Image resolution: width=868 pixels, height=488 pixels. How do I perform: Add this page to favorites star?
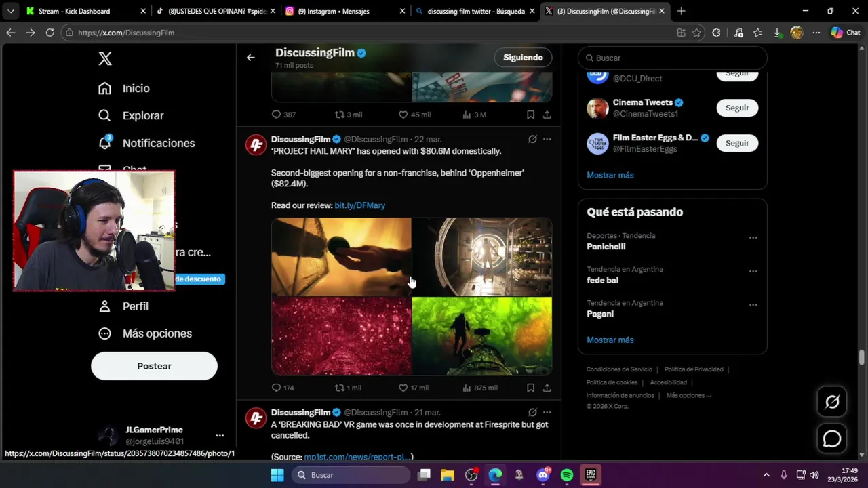(696, 33)
